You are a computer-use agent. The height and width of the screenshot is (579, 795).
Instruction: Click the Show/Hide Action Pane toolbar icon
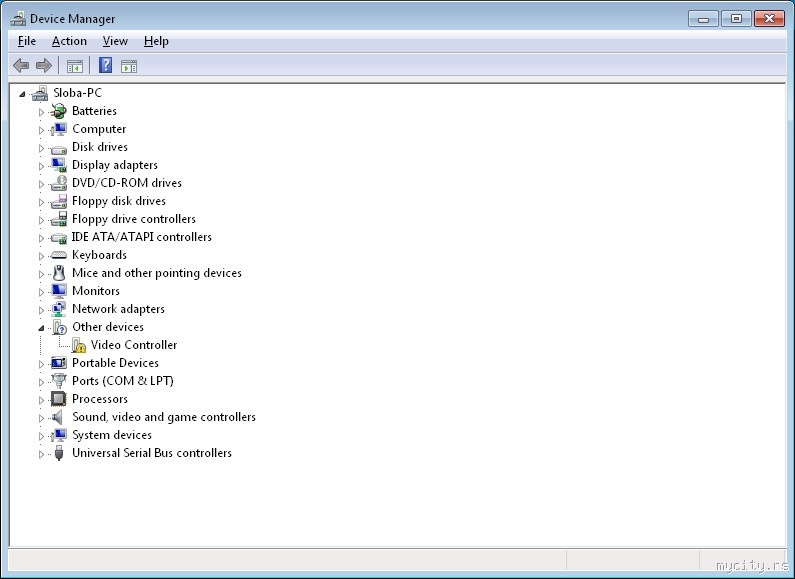tap(129, 66)
